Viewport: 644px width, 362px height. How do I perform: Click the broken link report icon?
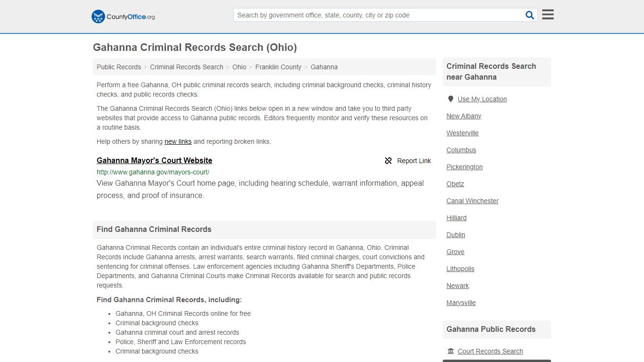click(x=388, y=161)
